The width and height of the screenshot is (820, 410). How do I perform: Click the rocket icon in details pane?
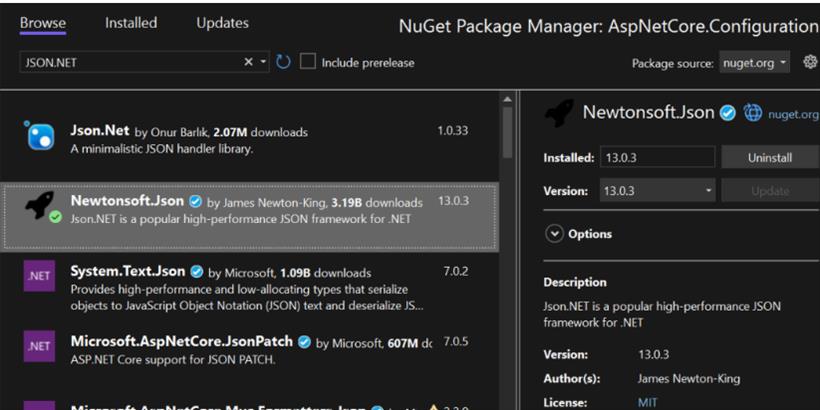559,113
